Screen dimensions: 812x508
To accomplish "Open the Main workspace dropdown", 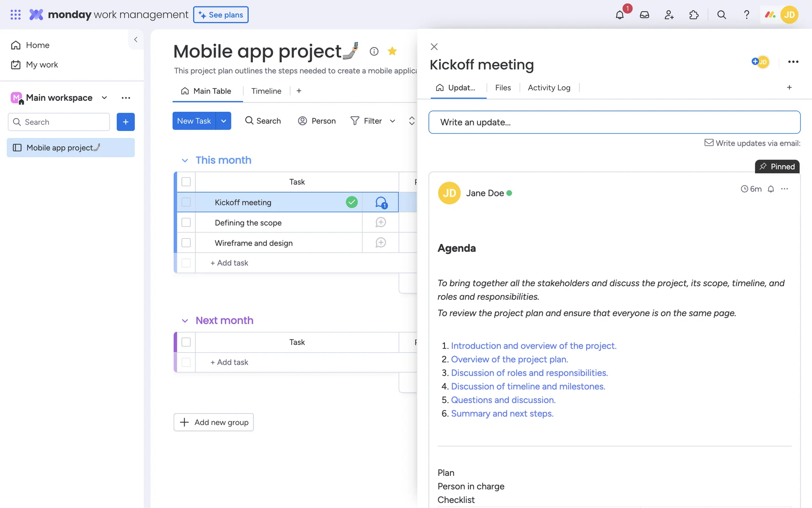I will [x=104, y=98].
